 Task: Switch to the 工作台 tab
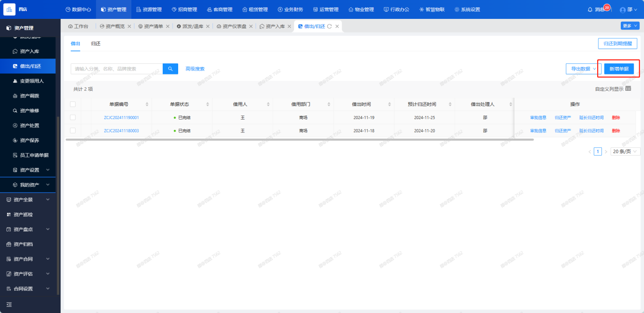(x=78, y=26)
